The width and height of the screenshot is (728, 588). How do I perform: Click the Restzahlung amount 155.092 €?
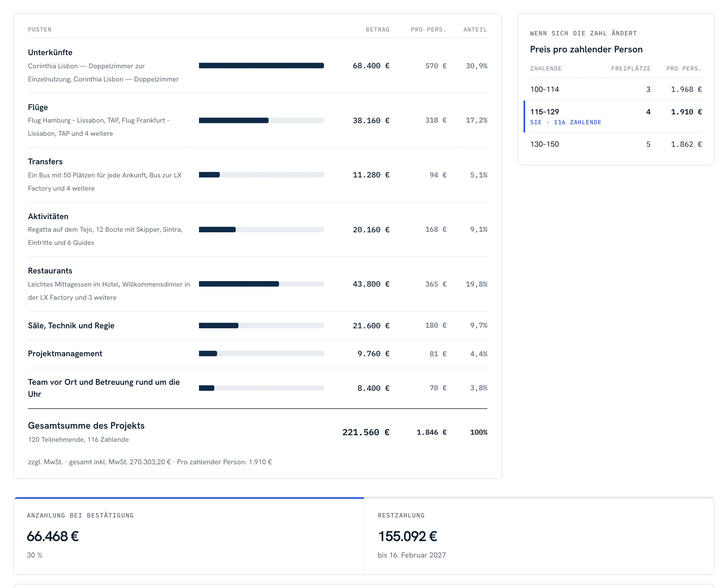[407, 536]
